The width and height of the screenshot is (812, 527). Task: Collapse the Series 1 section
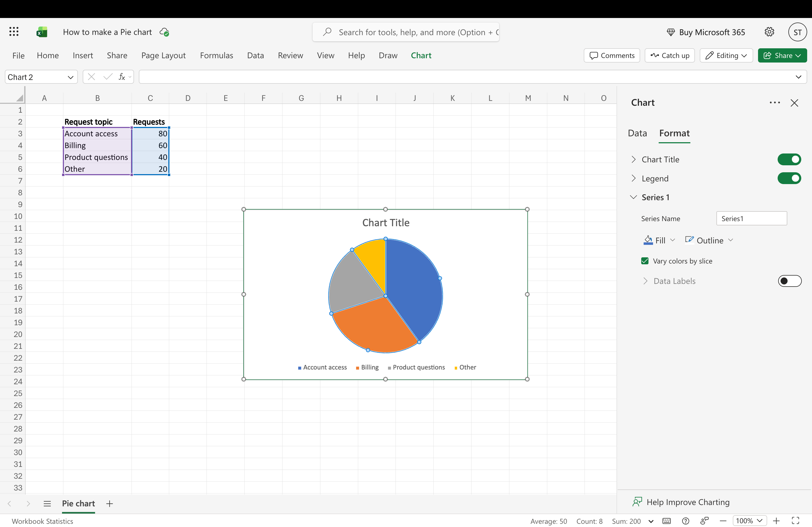[x=633, y=197]
